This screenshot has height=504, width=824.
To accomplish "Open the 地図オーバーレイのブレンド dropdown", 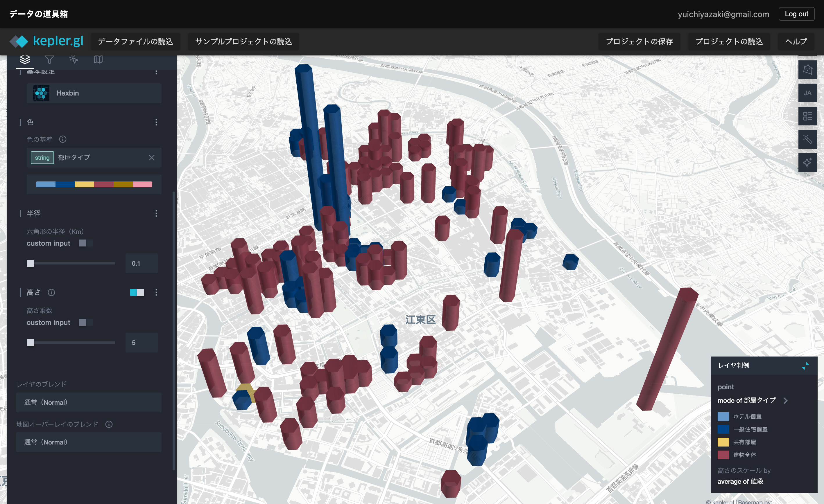I will pyautogui.click(x=89, y=442).
